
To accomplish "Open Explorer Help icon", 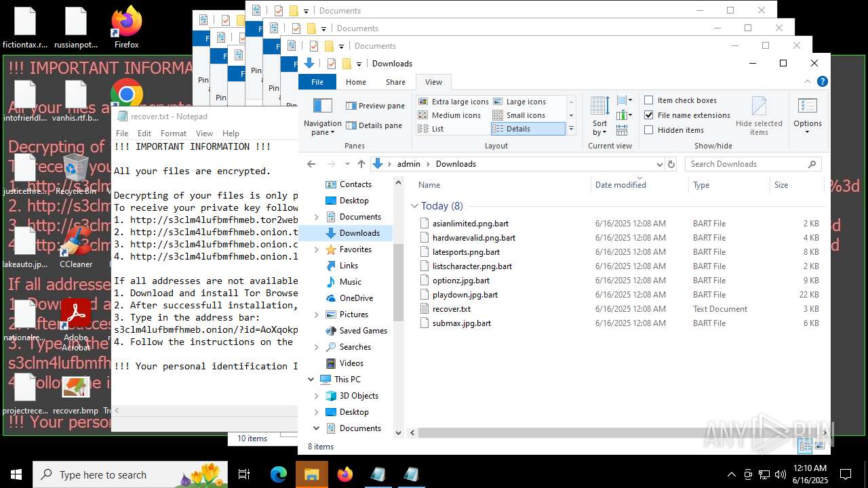I will (x=823, y=81).
